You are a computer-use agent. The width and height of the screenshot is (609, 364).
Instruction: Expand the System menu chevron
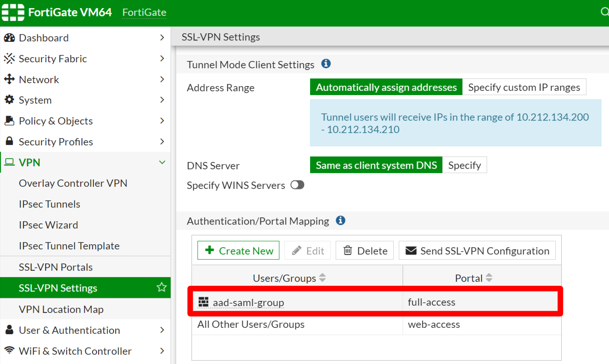click(x=162, y=100)
